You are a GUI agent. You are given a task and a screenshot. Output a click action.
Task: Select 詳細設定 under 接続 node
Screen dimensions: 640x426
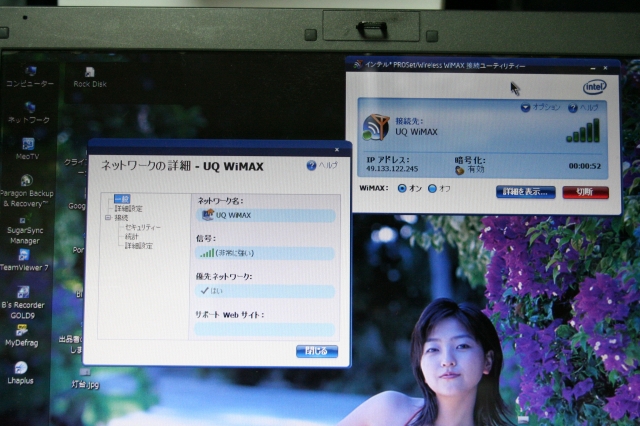click(x=139, y=246)
